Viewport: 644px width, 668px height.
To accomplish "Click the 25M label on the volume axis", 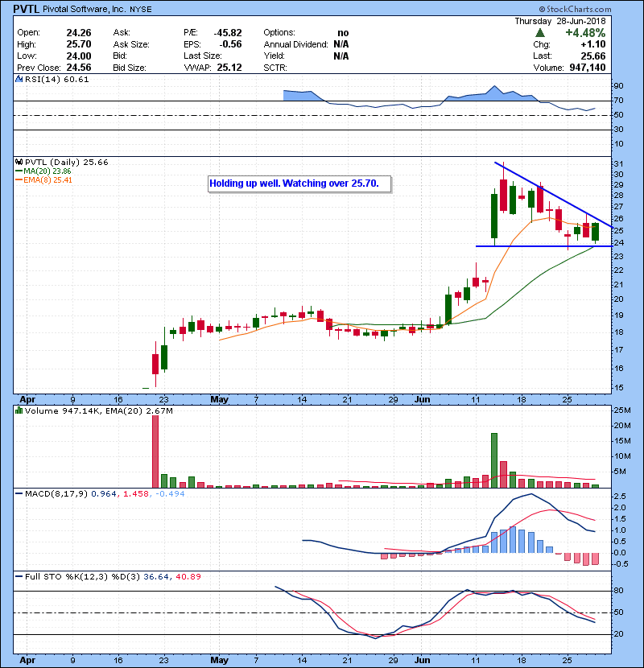I will click(622, 410).
